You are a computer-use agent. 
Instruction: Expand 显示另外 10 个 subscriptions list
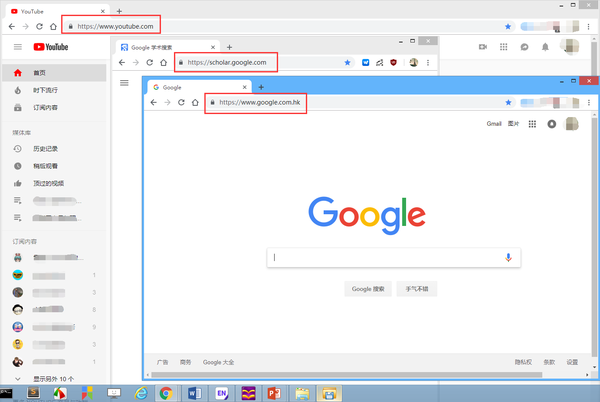tap(54, 379)
